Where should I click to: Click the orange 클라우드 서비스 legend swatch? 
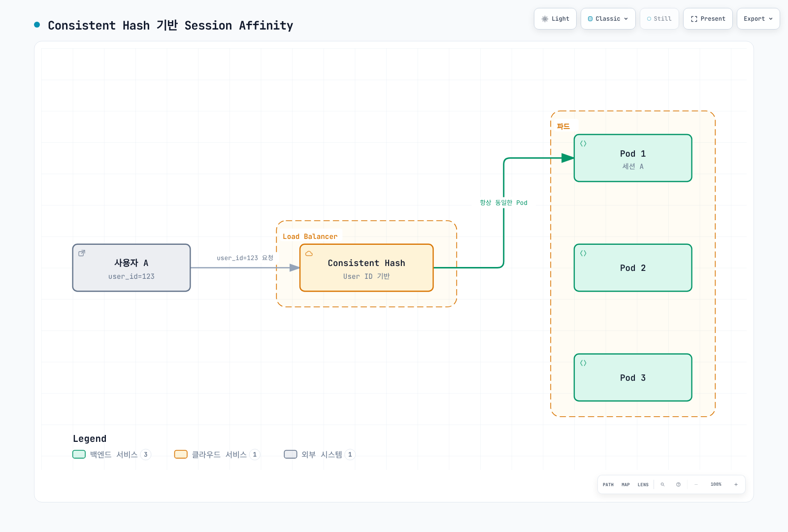181,454
